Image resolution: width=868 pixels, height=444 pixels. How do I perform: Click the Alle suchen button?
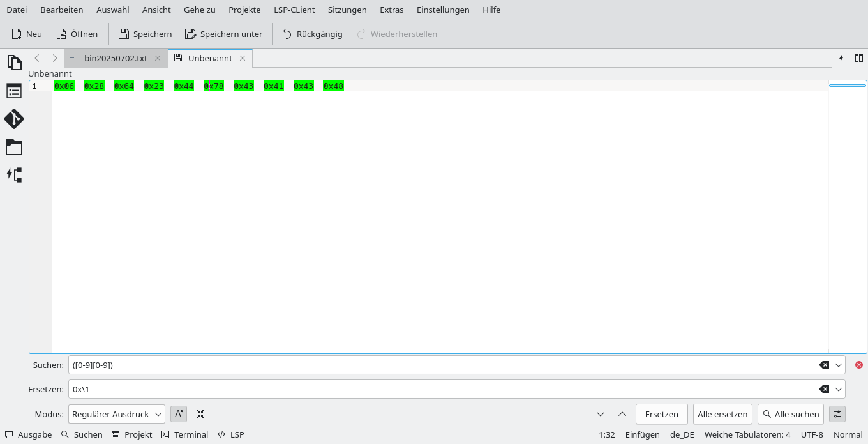point(791,414)
